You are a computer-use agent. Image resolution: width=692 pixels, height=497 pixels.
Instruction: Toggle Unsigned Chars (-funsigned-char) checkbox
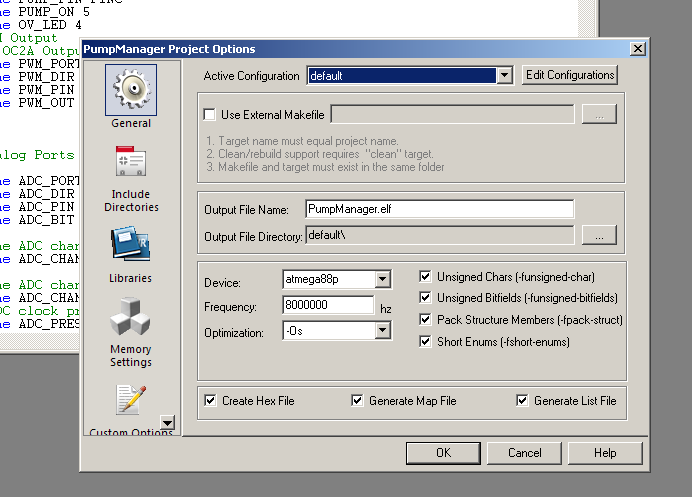pos(425,277)
